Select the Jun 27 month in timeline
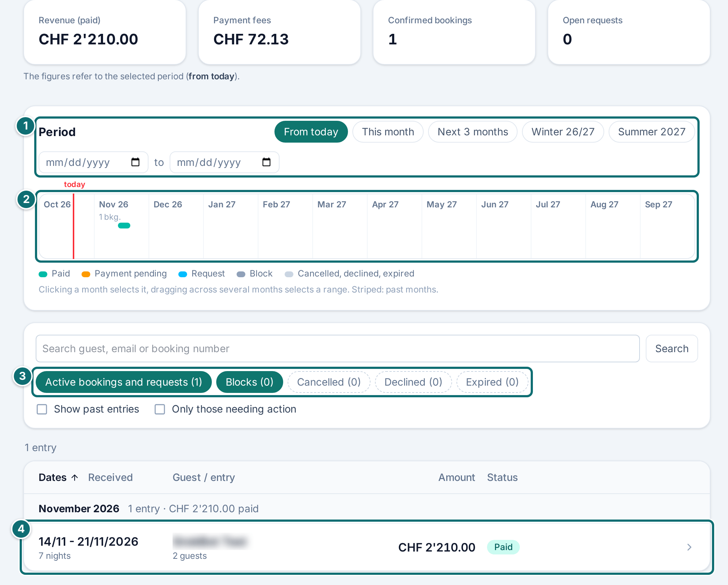 (x=504, y=226)
